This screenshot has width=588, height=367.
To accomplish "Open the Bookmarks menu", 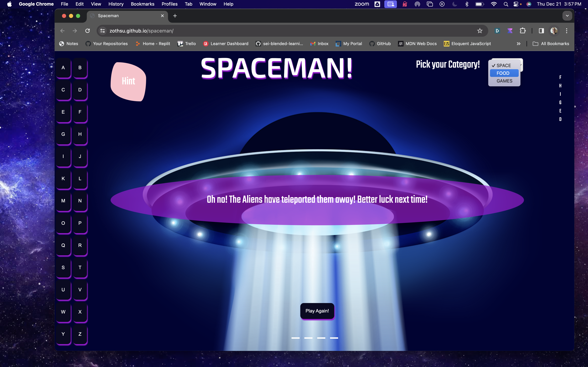I will 142,4.
